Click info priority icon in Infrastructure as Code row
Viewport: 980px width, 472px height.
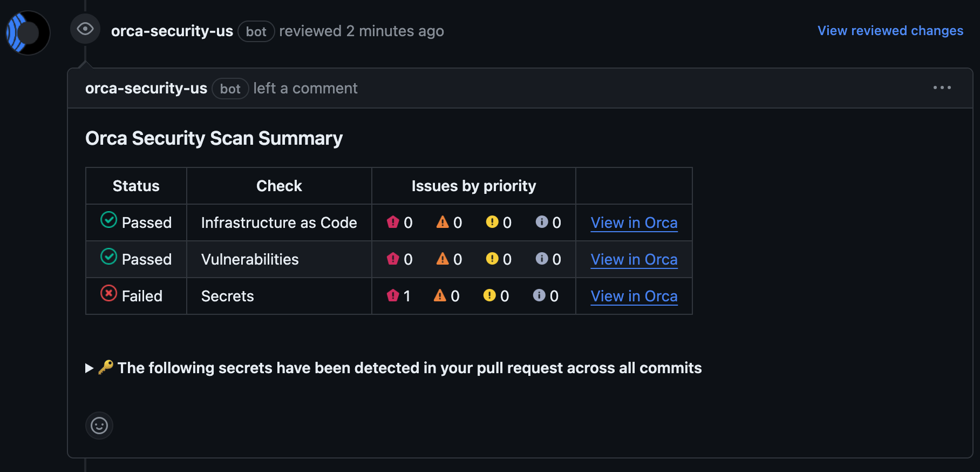tap(542, 222)
